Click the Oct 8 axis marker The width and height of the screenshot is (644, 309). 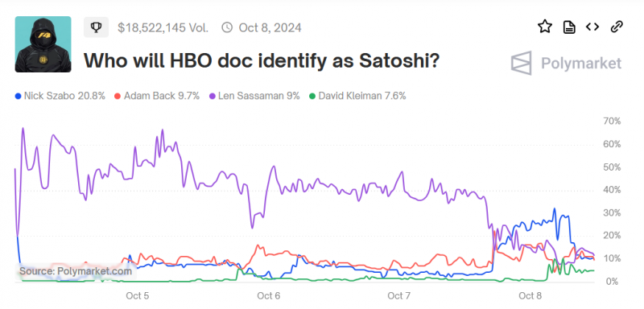(x=530, y=295)
